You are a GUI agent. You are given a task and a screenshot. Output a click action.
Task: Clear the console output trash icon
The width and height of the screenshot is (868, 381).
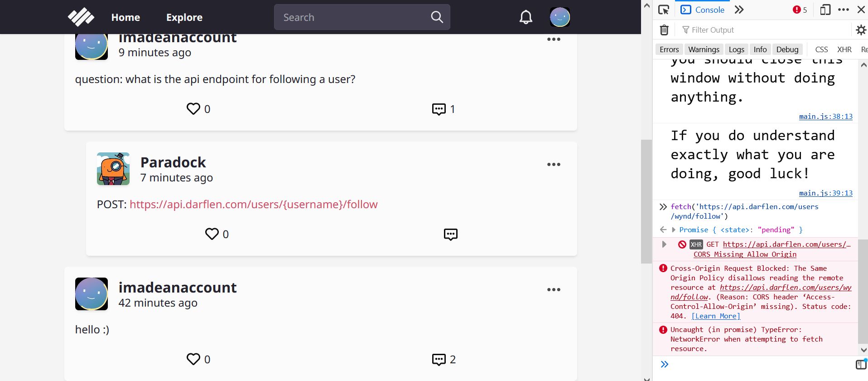[664, 30]
